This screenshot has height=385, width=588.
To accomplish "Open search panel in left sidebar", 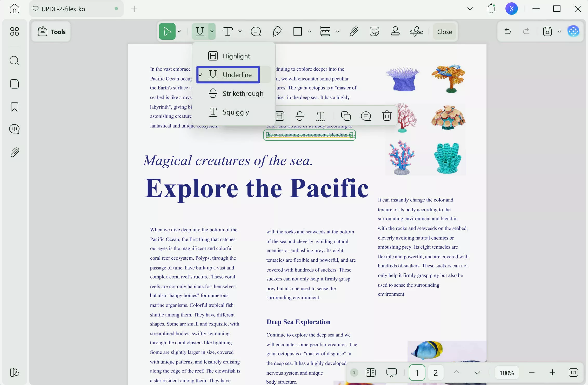I will tap(15, 61).
